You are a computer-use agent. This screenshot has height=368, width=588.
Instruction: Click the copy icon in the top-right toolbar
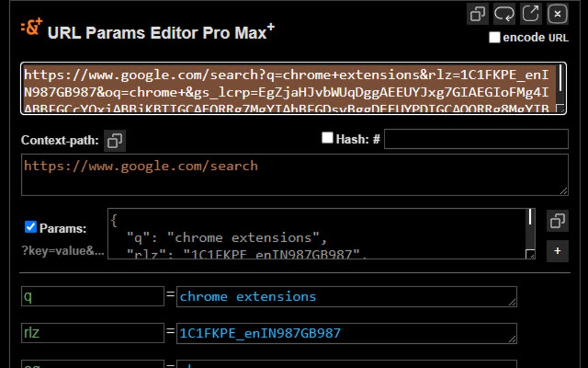pos(477,14)
